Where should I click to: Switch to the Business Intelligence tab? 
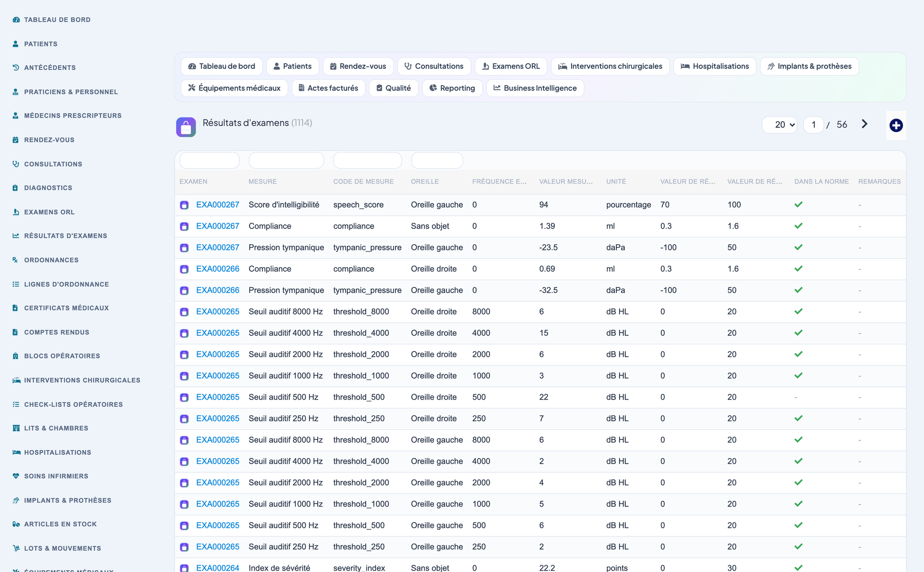click(535, 88)
